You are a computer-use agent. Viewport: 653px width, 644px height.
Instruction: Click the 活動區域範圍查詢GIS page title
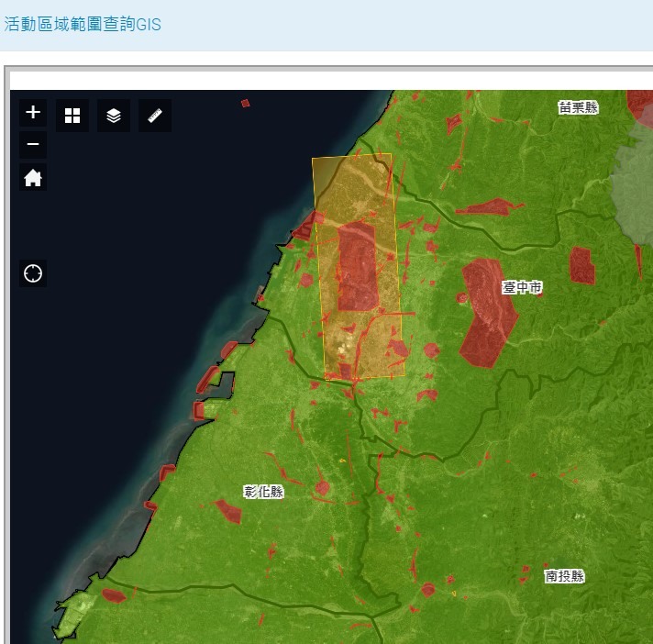(x=83, y=24)
